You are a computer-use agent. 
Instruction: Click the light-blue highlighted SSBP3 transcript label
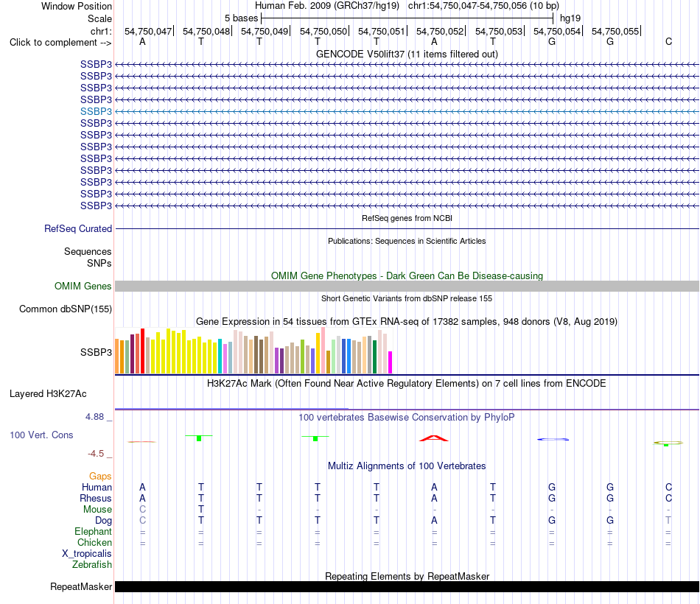click(96, 111)
